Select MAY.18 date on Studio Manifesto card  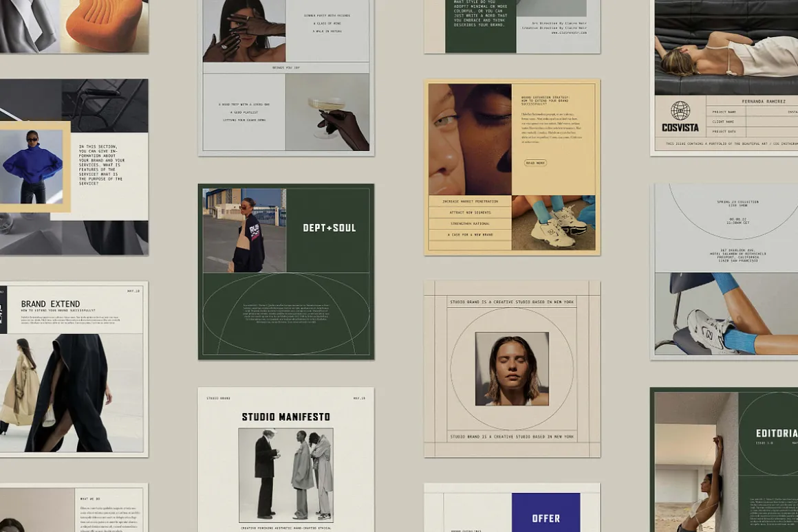tap(359, 398)
